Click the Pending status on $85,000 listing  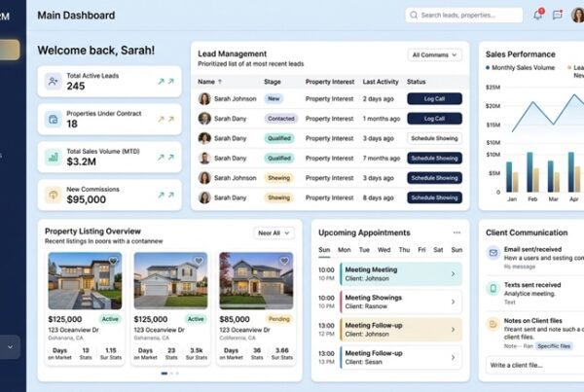click(278, 319)
